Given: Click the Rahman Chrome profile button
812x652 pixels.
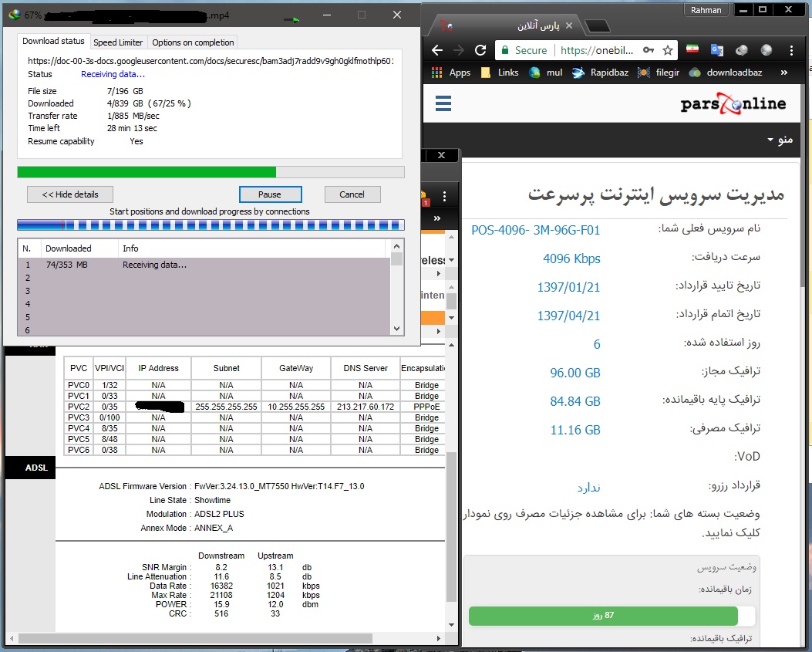Looking at the screenshot, I should (x=706, y=10).
